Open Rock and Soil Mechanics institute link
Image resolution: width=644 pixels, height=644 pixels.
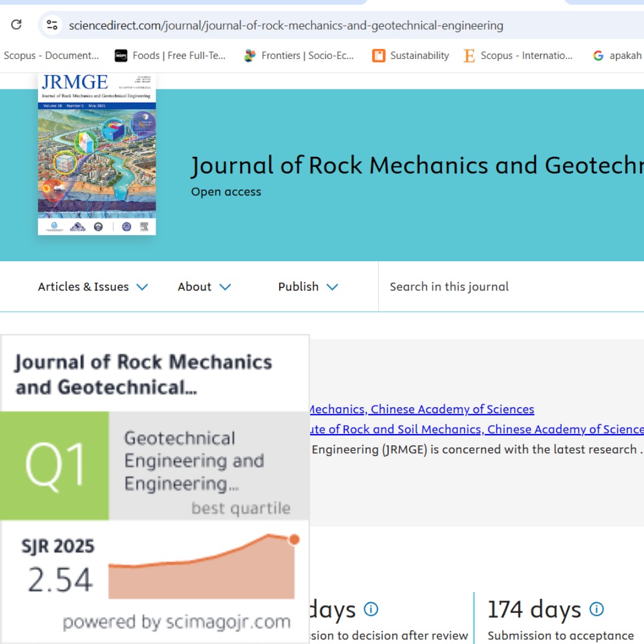[477, 429]
